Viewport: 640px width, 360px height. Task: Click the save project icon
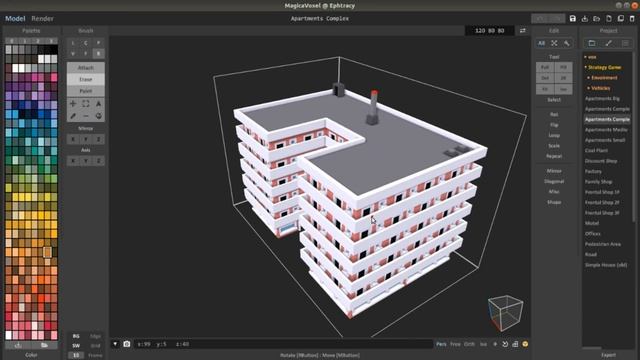pyautogui.click(x=573, y=18)
